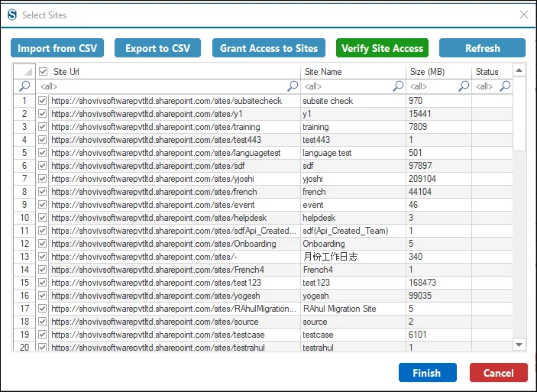Click Grant Access to Sites button
The height and width of the screenshot is (392, 537).
tap(269, 48)
